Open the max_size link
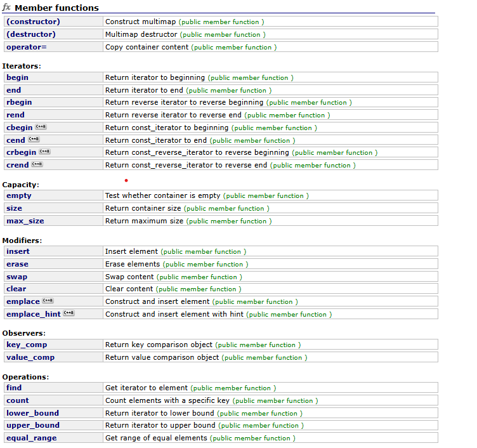The height and width of the screenshot is (448, 477). [x=25, y=221]
